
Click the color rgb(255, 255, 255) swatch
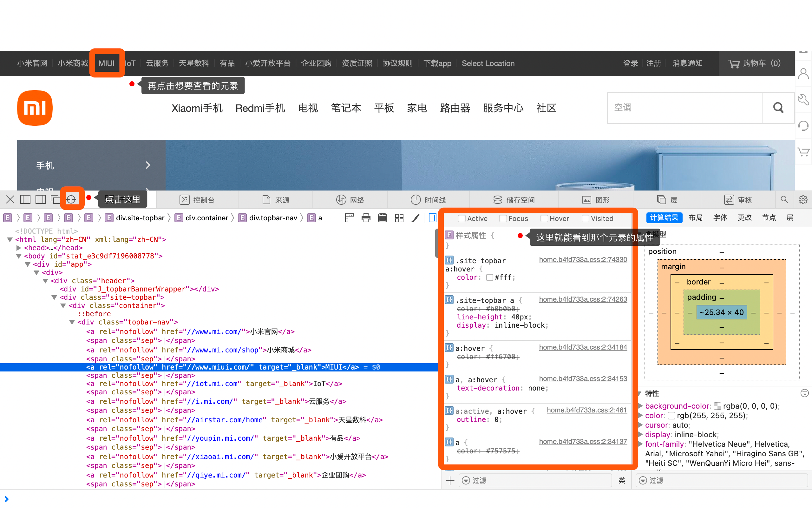click(x=671, y=416)
